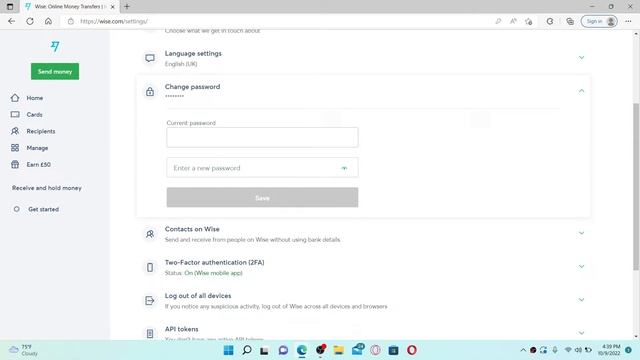Open Recipients in the sidebar
The width and height of the screenshot is (640, 360).
coord(41,131)
